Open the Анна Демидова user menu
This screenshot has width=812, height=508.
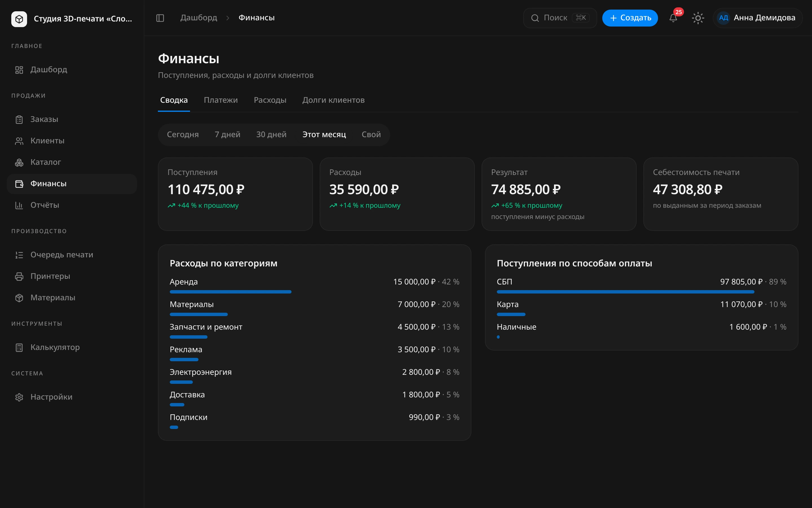757,18
